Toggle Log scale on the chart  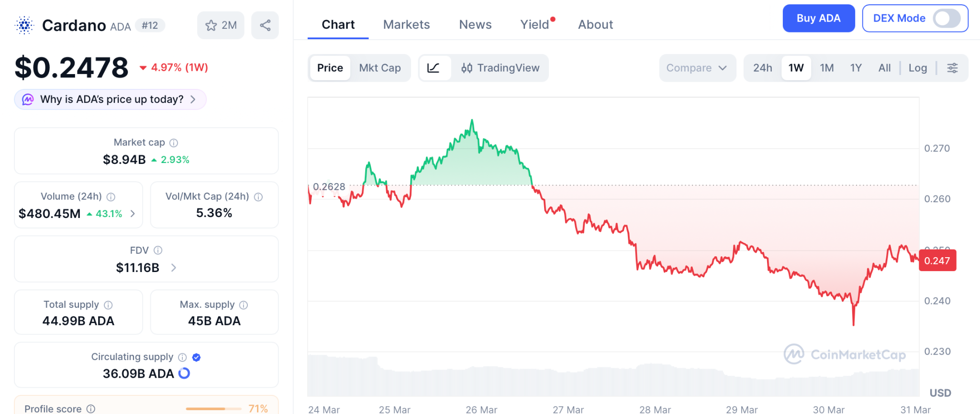point(917,68)
